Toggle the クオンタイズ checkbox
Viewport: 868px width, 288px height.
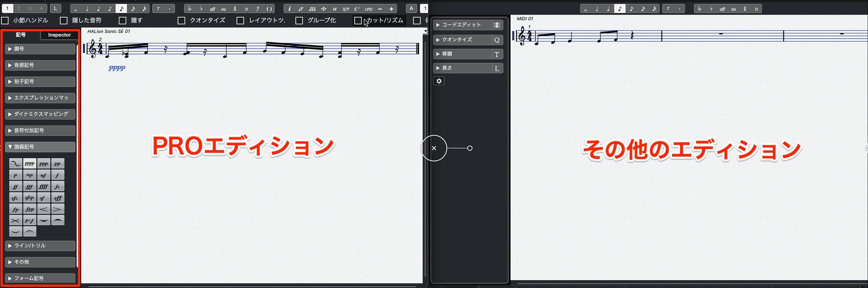click(182, 20)
